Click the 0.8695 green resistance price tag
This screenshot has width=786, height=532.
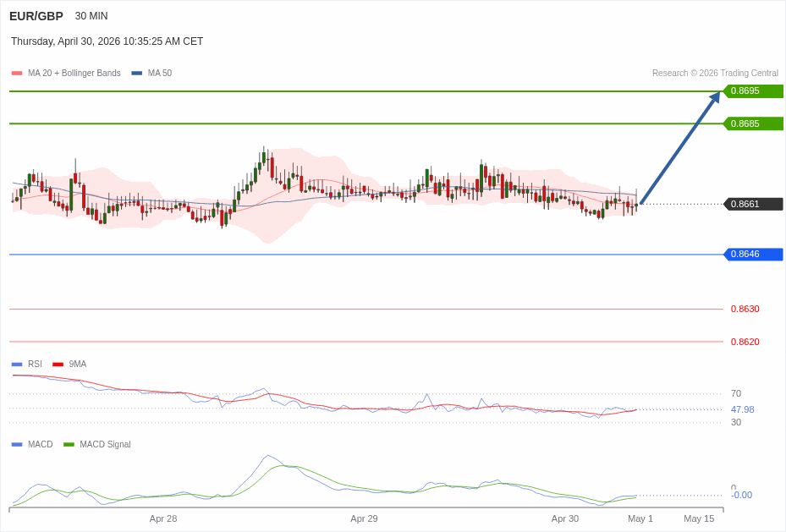click(x=752, y=91)
